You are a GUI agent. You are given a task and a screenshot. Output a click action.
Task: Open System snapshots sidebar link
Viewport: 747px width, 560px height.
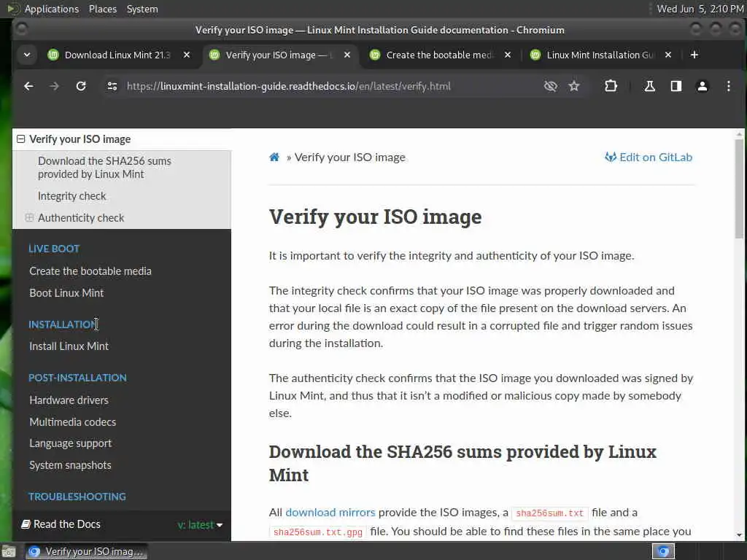tap(71, 465)
